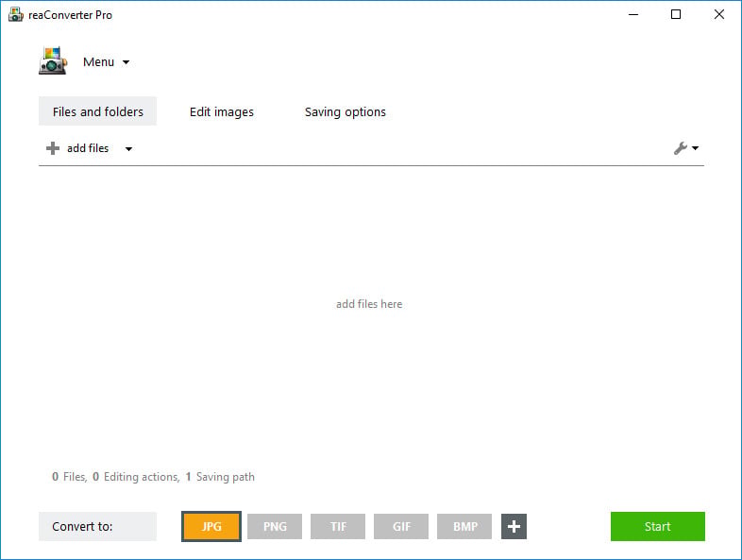Select BMP as the output format
The width and height of the screenshot is (742, 560).
point(464,526)
